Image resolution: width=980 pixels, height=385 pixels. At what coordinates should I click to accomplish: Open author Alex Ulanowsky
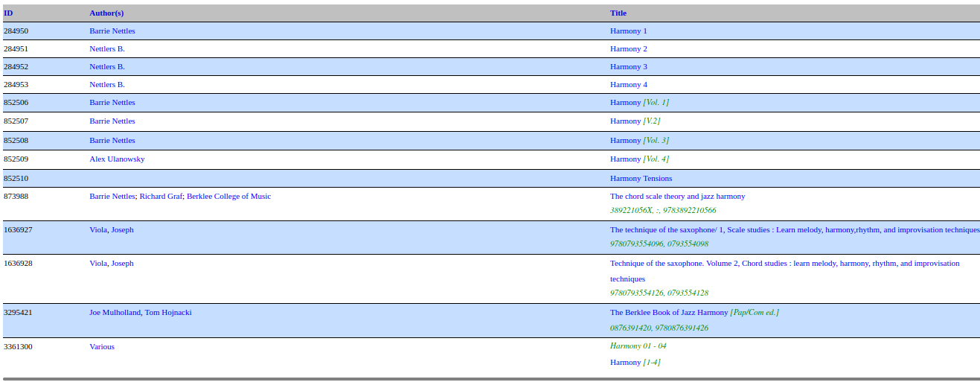[117, 159]
